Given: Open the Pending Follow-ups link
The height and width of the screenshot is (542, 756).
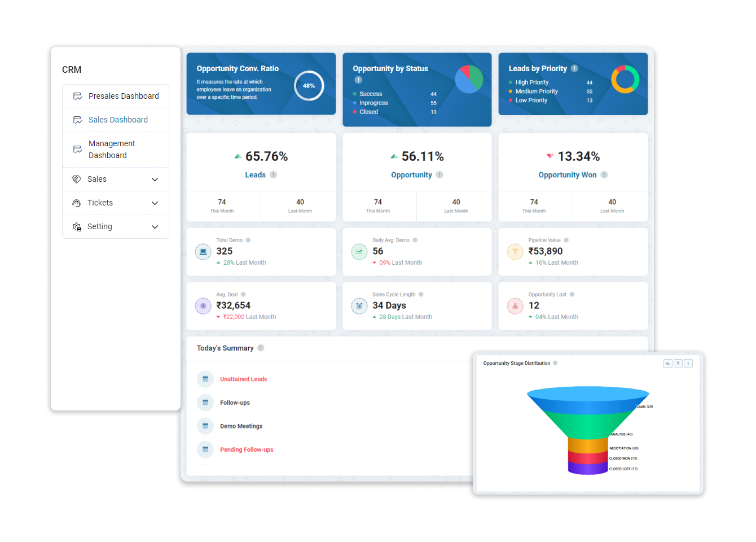Looking at the screenshot, I should [x=248, y=449].
